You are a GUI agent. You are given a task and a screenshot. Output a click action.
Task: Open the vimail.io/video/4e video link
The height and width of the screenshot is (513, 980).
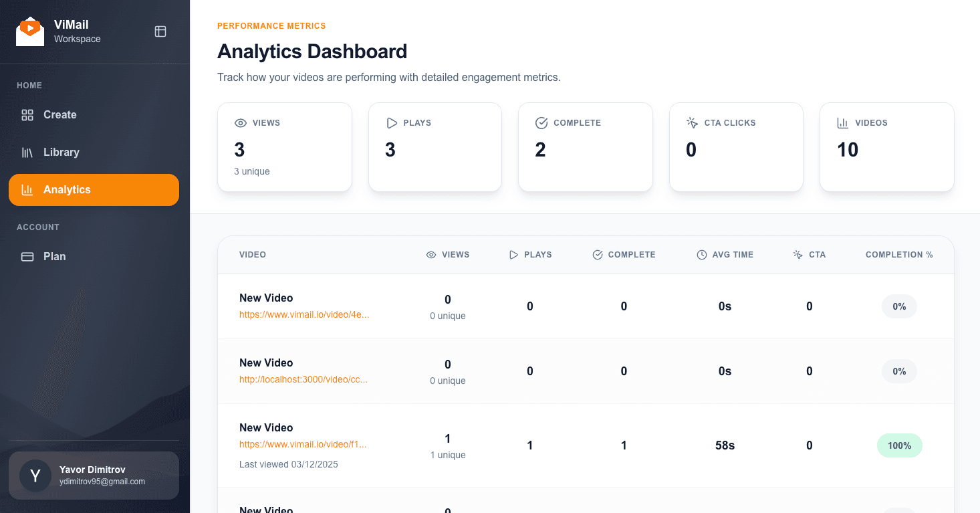click(303, 314)
